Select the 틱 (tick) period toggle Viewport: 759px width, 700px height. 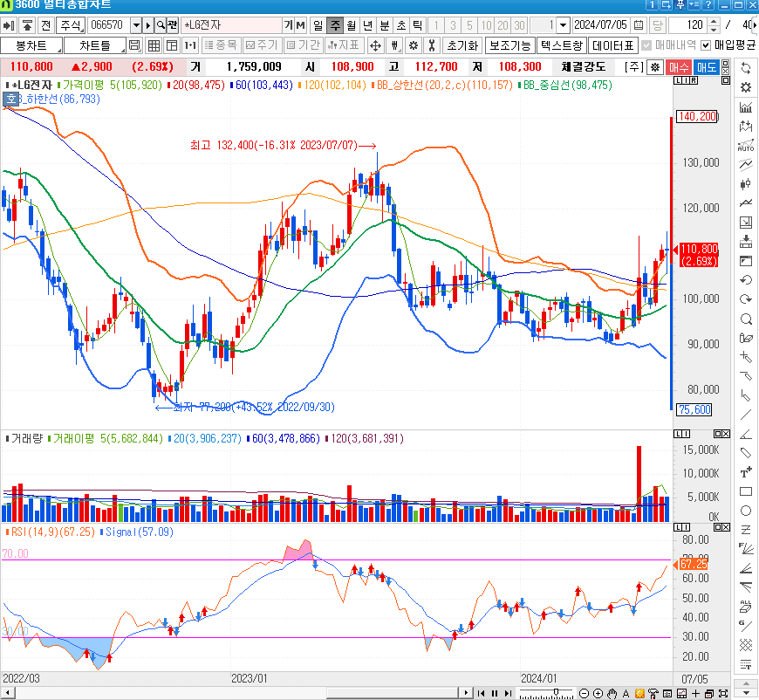click(x=417, y=24)
